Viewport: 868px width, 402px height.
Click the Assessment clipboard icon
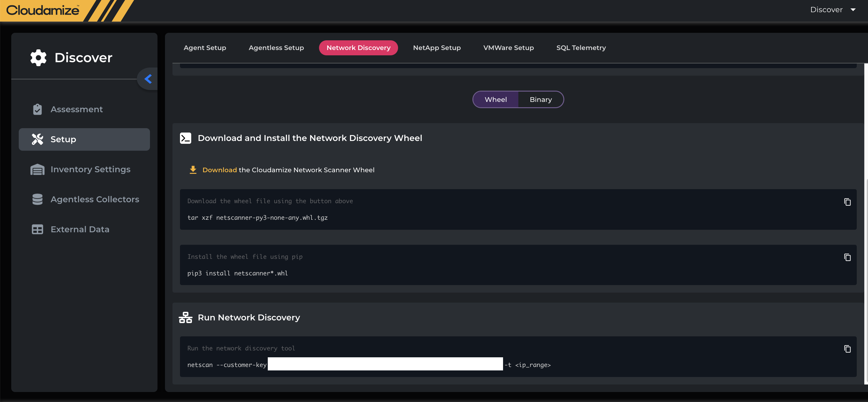[x=37, y=109]
